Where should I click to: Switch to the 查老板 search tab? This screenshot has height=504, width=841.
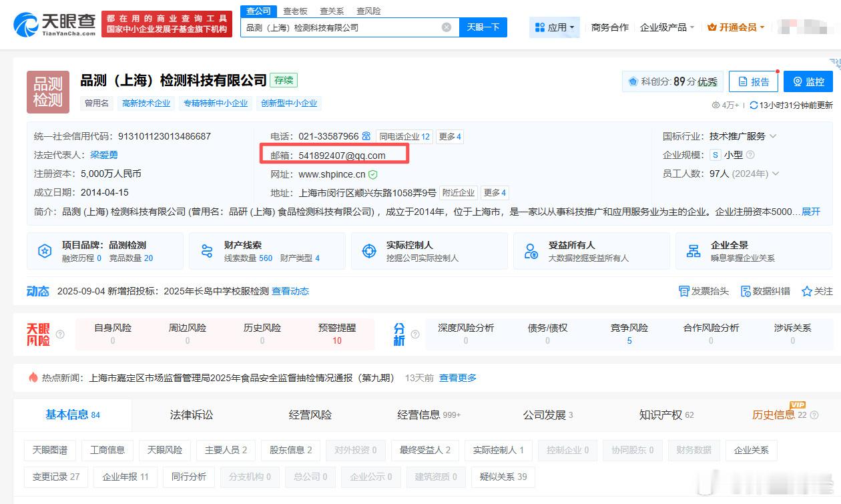(295, 11)
